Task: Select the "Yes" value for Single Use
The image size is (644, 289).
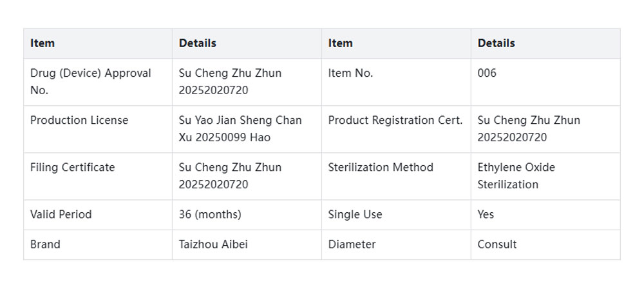Action: [486, 214]
